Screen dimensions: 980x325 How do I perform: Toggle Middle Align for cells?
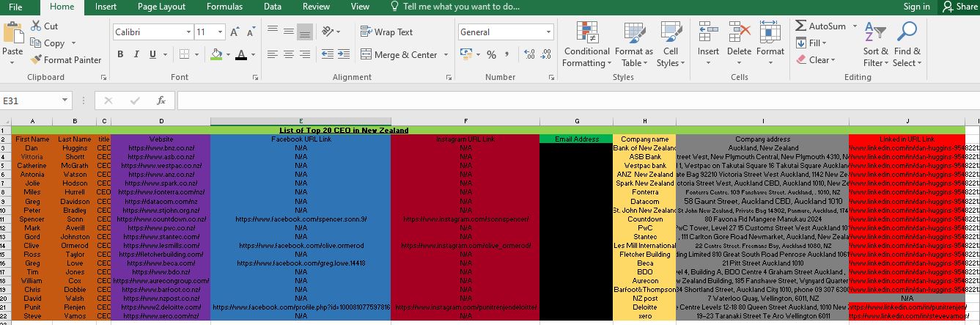289,32
